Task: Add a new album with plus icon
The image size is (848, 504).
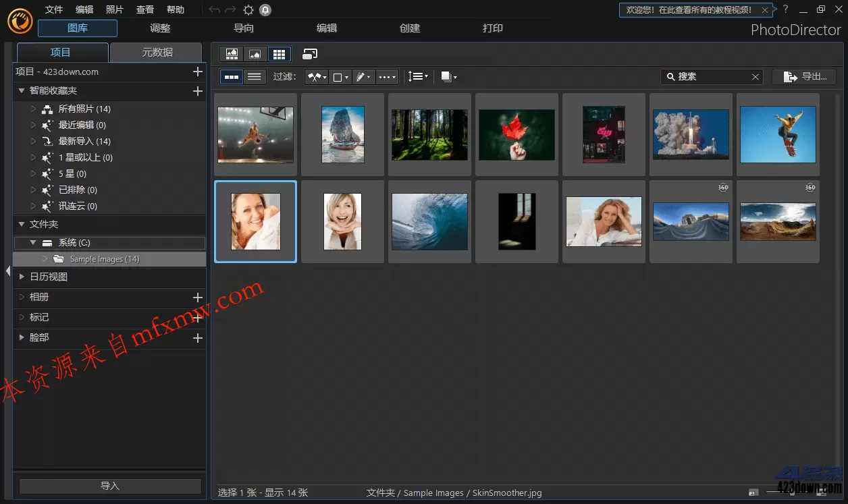Action: coord(198,298)
